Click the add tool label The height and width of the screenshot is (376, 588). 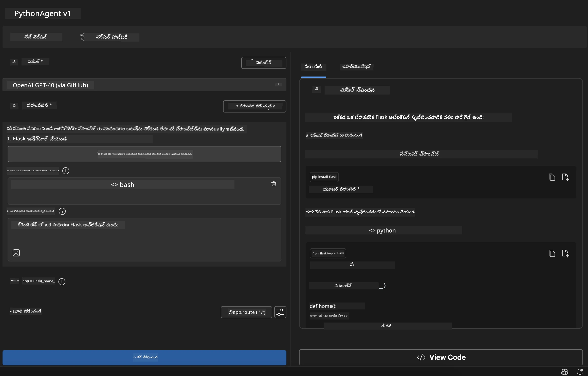(x=26, y=311)
